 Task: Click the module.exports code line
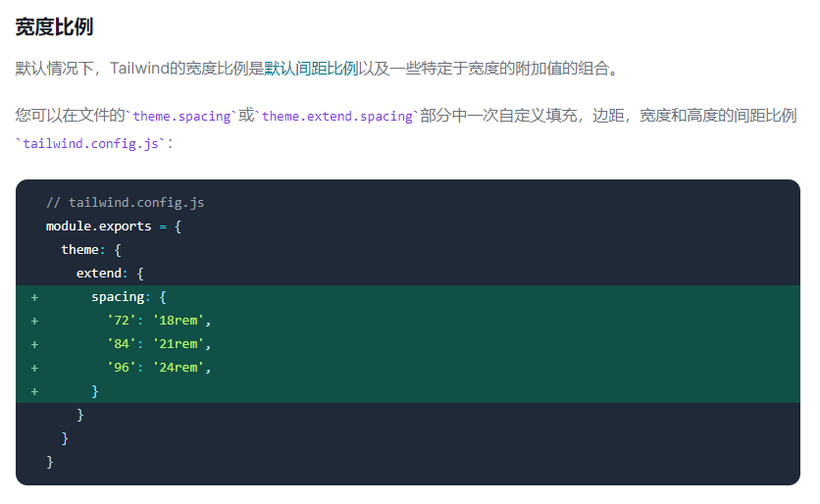(x=114, y=227)
